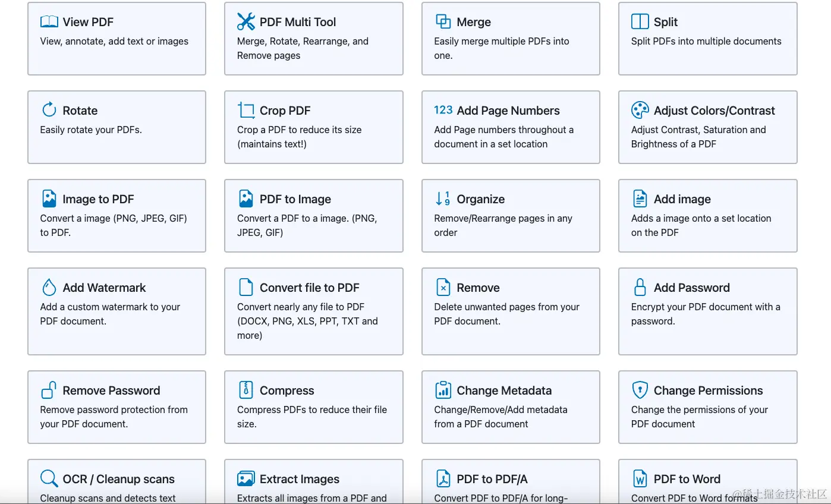Click the Crop PDF crop icon

246,110
